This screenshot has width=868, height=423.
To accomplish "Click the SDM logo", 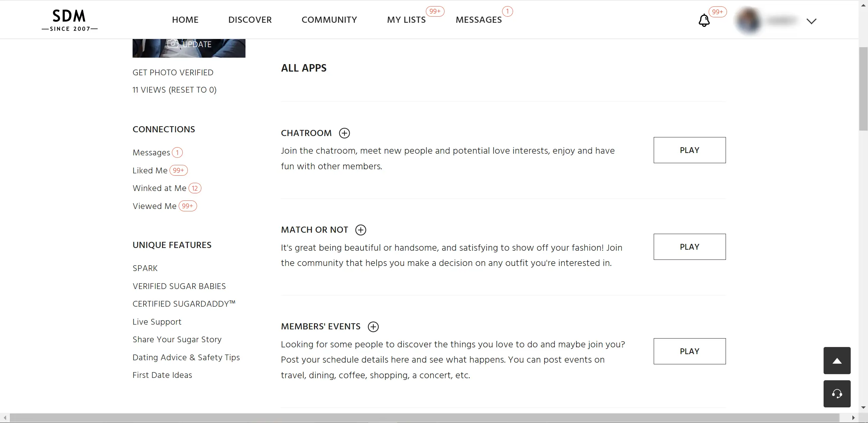I will 70,20.
